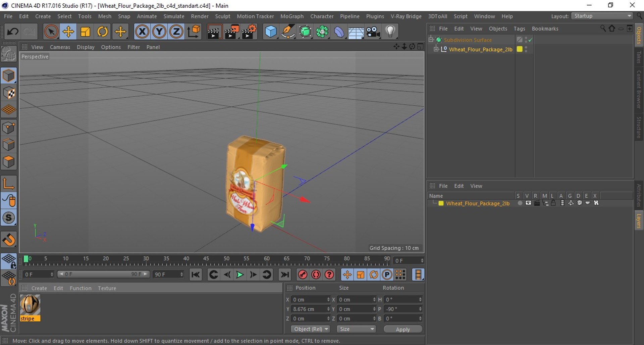644x345 pixels.
Task: Toggle Wheat_Flour_Package_2lb layer visibility eye
Action: pos(528,203)
